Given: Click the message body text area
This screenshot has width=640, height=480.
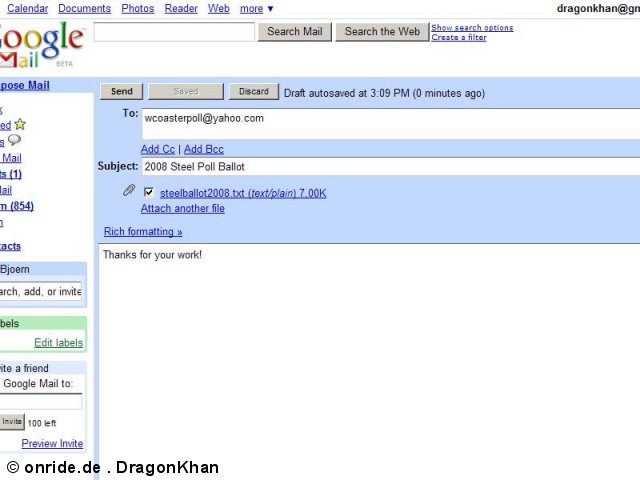Looking at the screenshot, I should coord(369,361).
